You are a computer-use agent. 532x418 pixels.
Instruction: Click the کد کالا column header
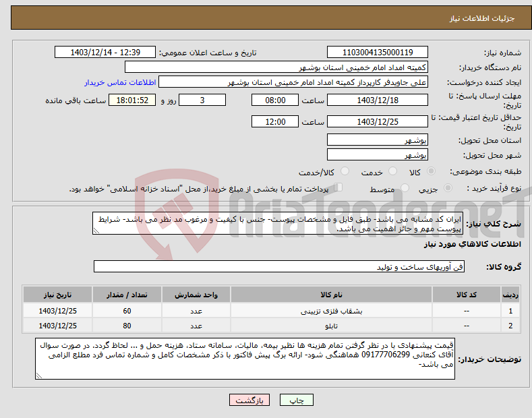(466, 295)
